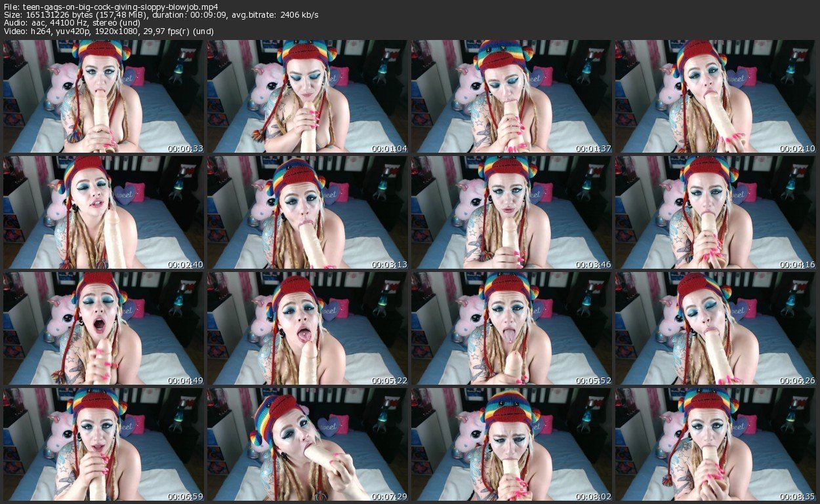
Task: Click the Size and duration info line
Action: coord(161,15)
